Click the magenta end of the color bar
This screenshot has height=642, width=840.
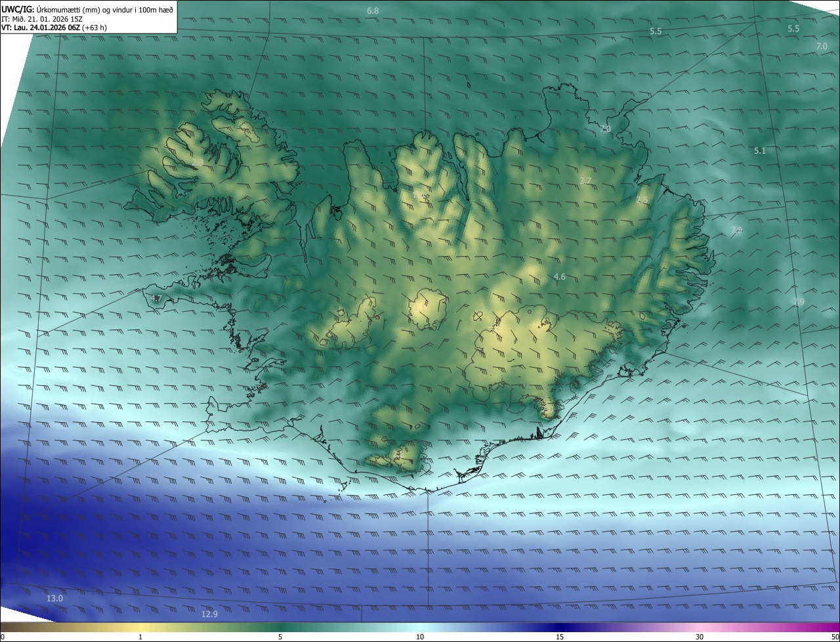[827, 628]
